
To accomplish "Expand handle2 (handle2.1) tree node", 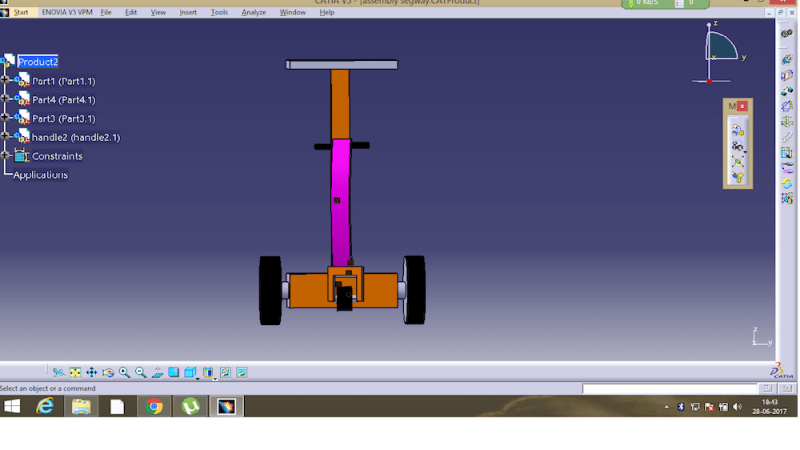I will pos(5,136).
